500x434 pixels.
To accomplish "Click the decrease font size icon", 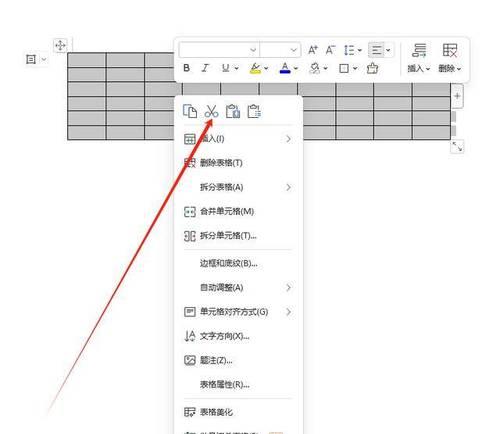I will click(x=330, y=50).
